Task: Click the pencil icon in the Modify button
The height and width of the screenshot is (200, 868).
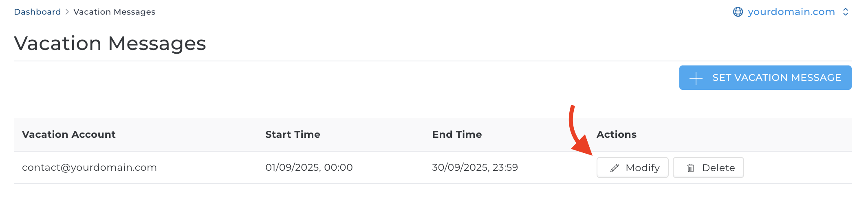Action: [x=615, y=168]
